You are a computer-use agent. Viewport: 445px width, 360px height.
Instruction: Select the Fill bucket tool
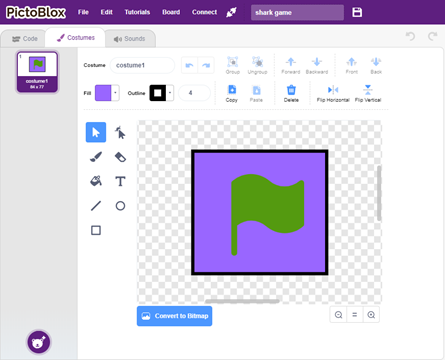point(96,181)
